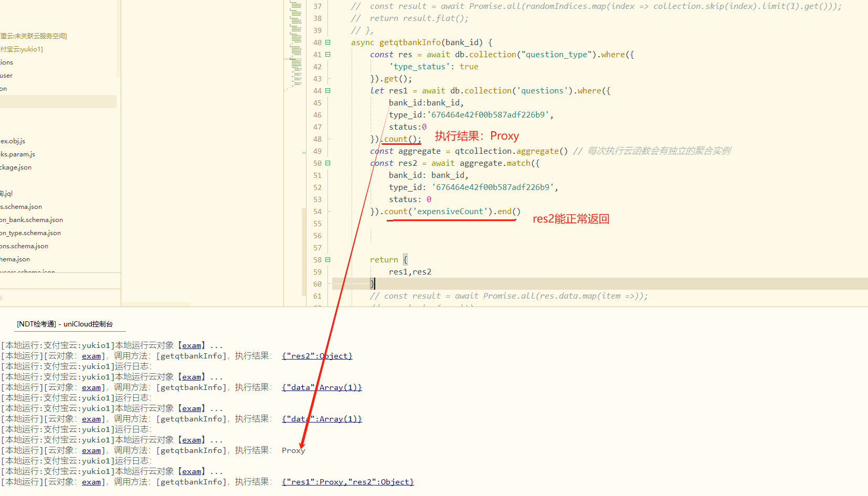868x496 pixels.
Task: Click the return keyword on line 58
Action: click(384, 260)
